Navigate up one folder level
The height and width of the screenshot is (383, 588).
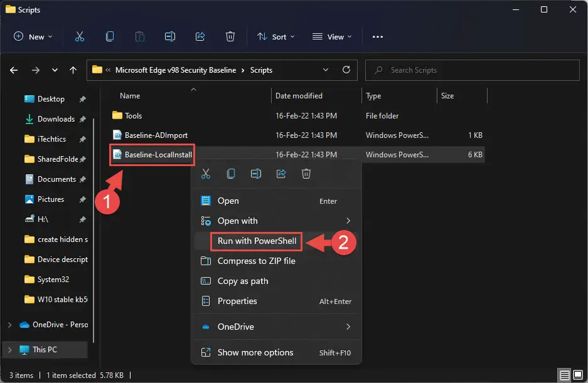(x=73, y=70)
